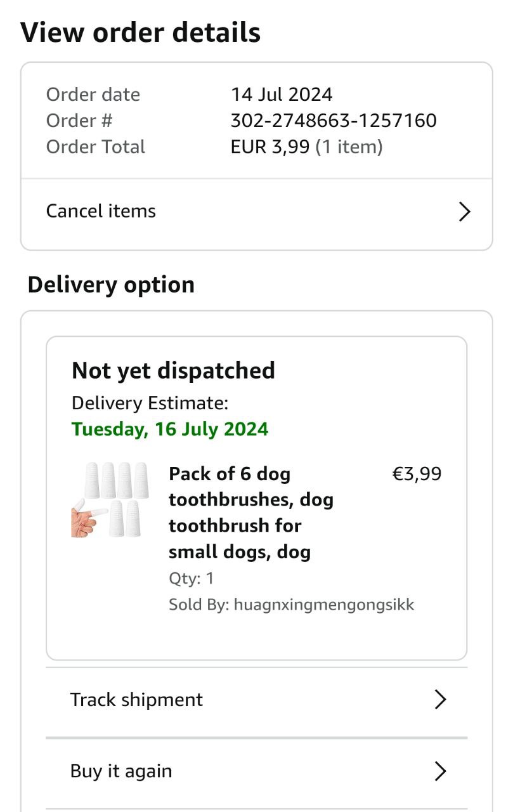Click the Delivery option heading
Image resolution: width=513 pixels, height=812 pixels.
pyautogui.click(x=111, y=285)
